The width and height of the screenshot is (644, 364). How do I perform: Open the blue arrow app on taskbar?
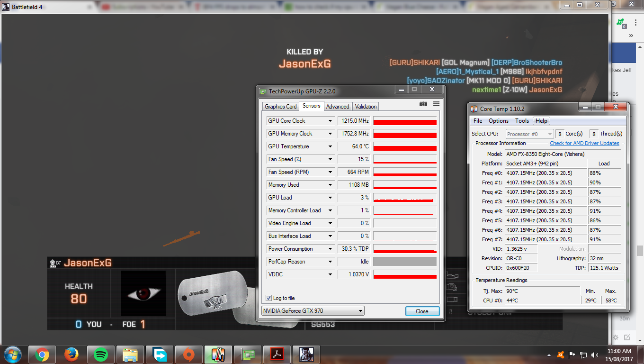(x=159, y=355)
